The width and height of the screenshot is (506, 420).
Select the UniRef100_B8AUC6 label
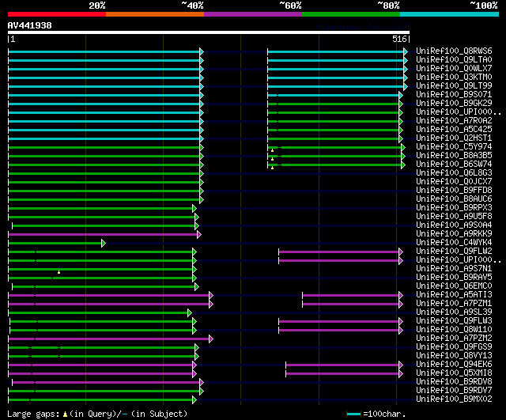[454, 199]
